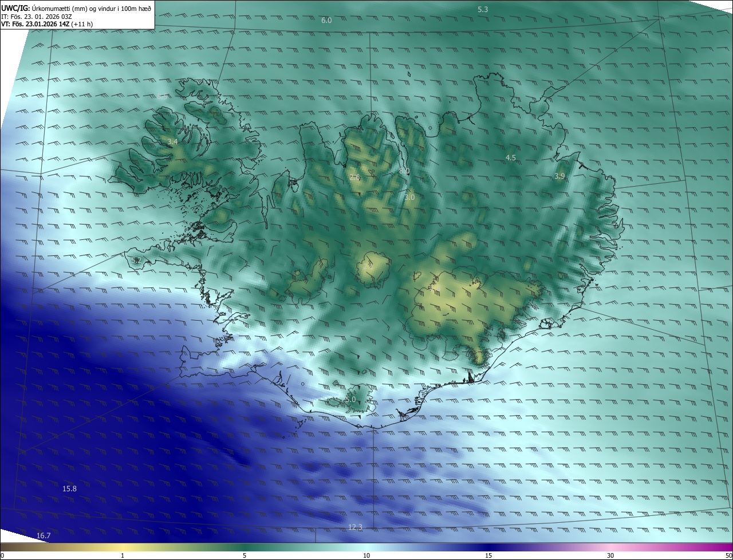Click the 3.0 value label on the map
733x560 pixels.
tap(409, 197)
